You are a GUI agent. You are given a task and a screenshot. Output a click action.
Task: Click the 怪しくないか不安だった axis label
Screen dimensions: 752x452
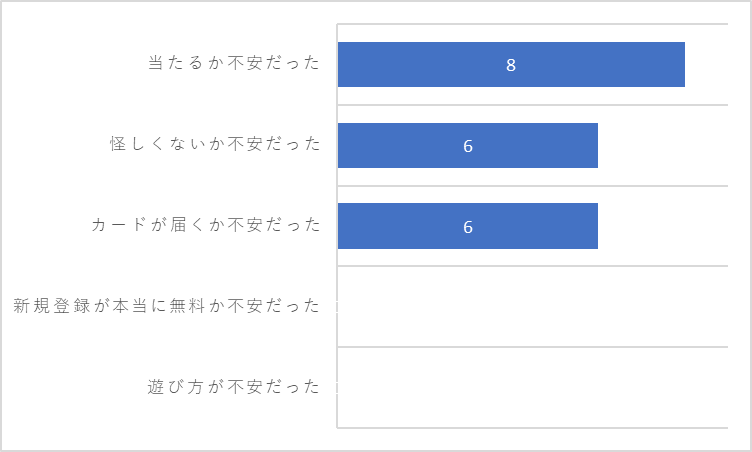point(215,143)
